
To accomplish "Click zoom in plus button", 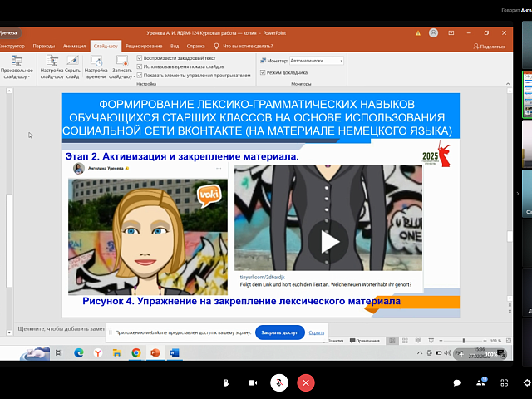I will (485, 341).
